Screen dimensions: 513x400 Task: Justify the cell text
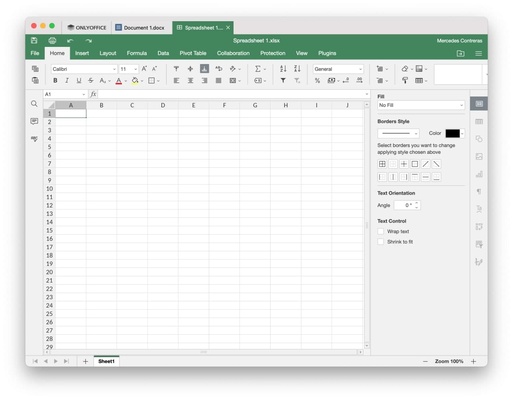pos(219,81)
